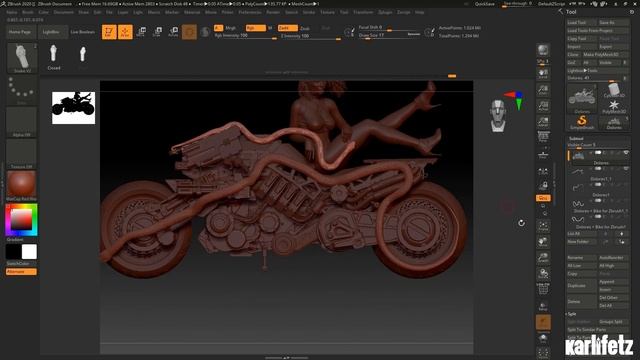Click the Zoom3D icon
640x360 pixels.
click(x=543, y=258)
